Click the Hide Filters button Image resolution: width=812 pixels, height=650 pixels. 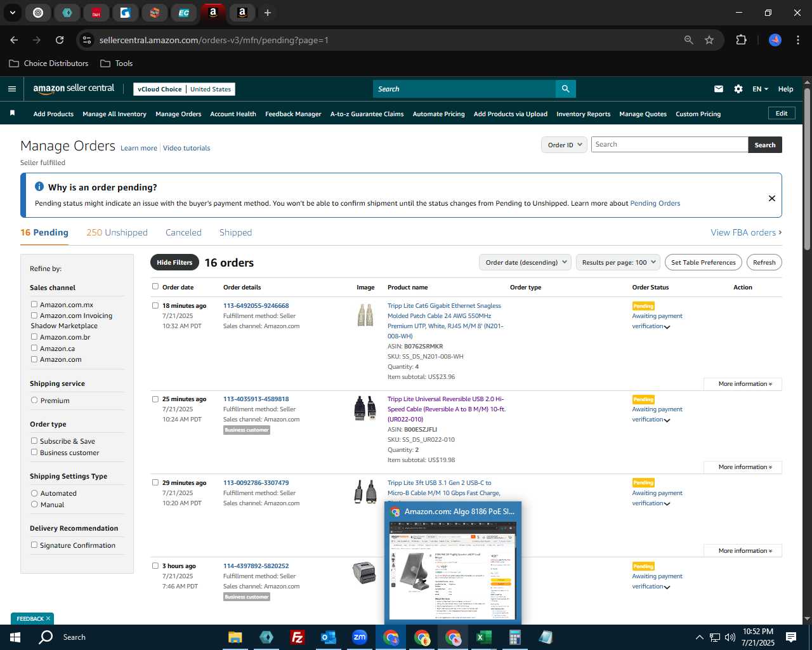174,262
